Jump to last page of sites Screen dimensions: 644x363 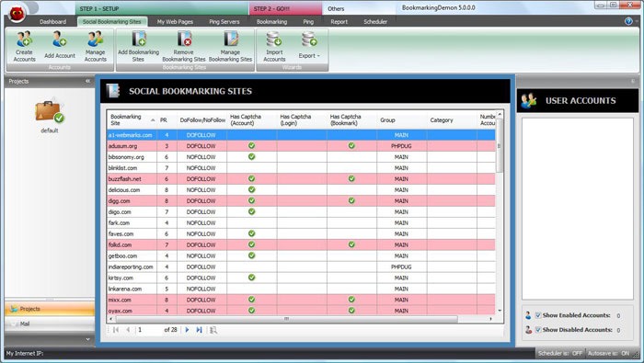click(x=200, y=330)
